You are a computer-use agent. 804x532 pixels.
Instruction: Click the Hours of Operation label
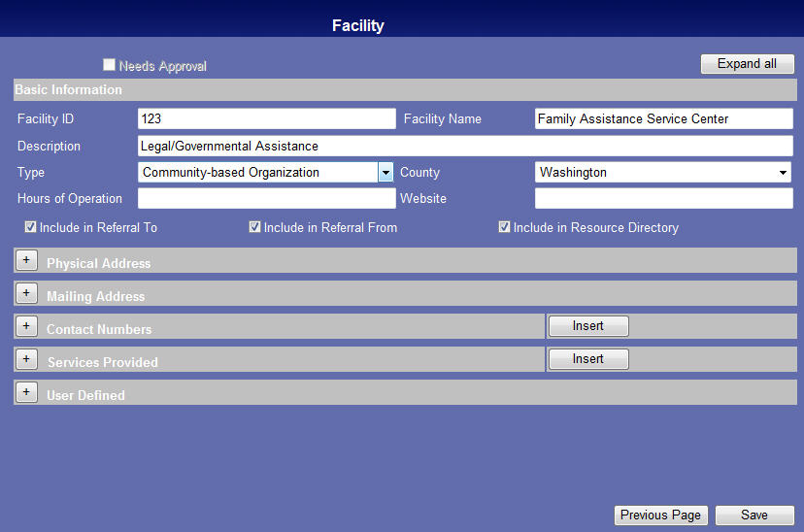pos(70,198)
